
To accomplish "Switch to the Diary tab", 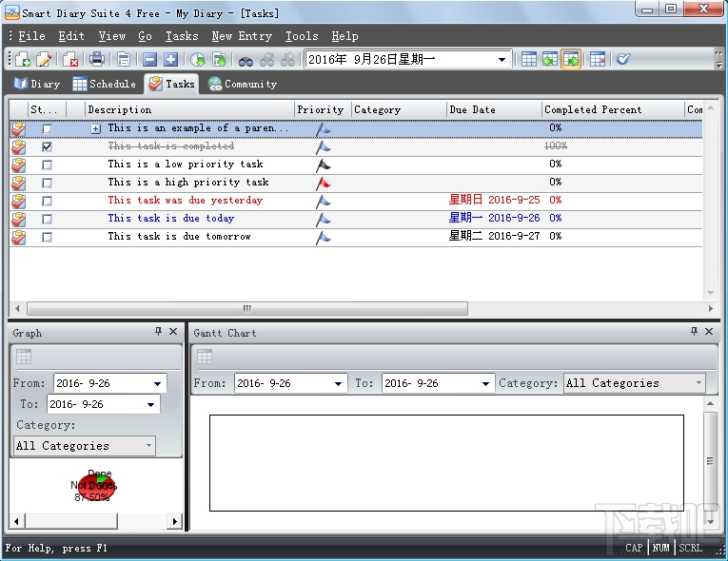I will coord(37,84).
